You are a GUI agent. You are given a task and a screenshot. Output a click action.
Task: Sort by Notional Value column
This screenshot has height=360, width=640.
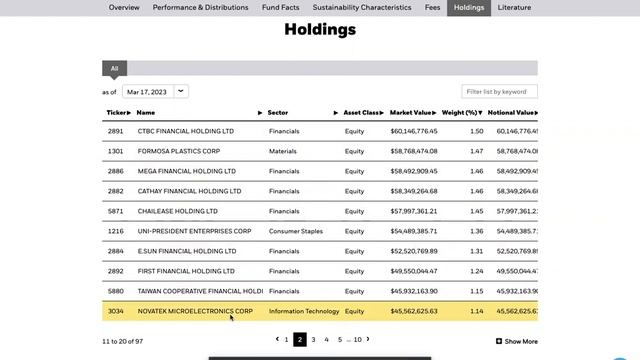coord(513,113)
